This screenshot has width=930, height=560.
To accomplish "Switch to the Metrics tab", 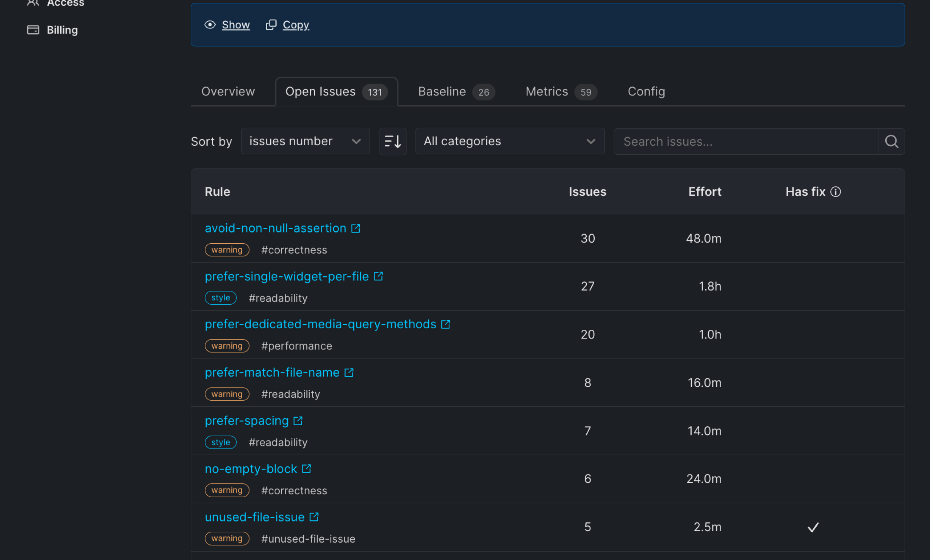I will [561, 92].
